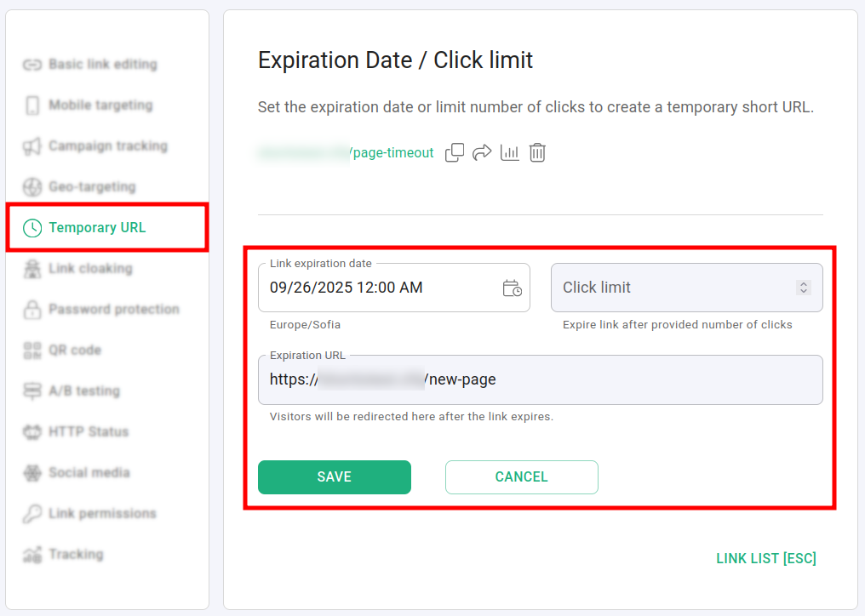Navigate to A/B testing section

pos(83,391)
